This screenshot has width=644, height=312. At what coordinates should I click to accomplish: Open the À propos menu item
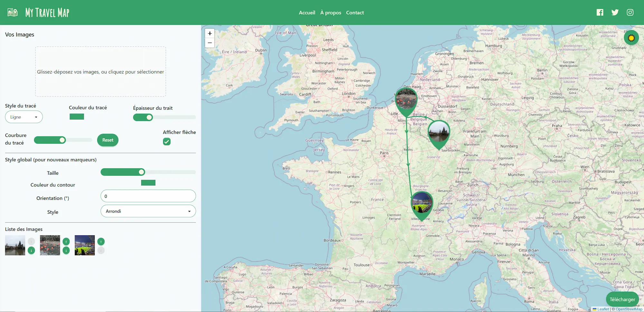[330, 13]
